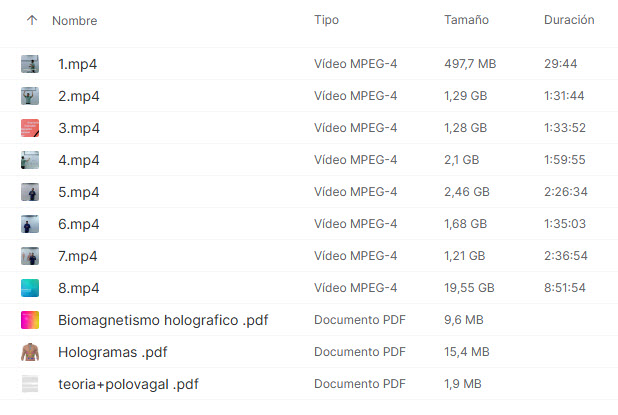The width and height of the screenshot is (618, 415).
Task: Click the Hologramas PDF file icon
Action: 30,352
